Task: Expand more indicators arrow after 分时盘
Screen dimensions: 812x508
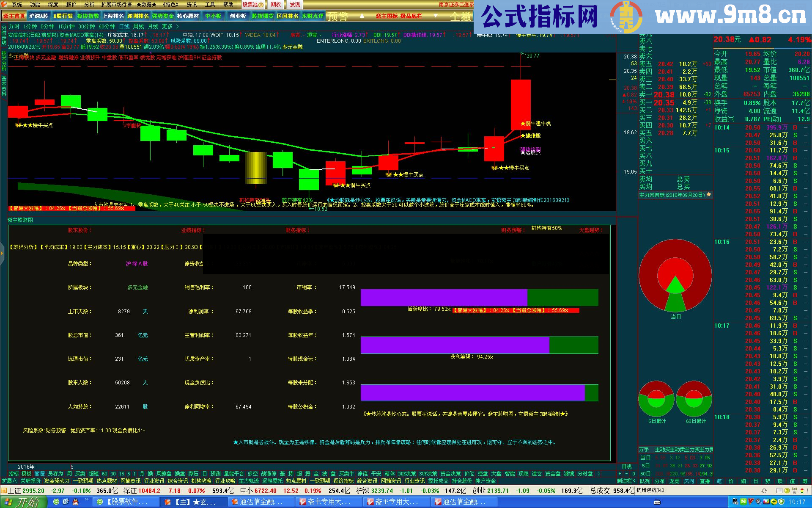Action: click(x=598, y=474)
